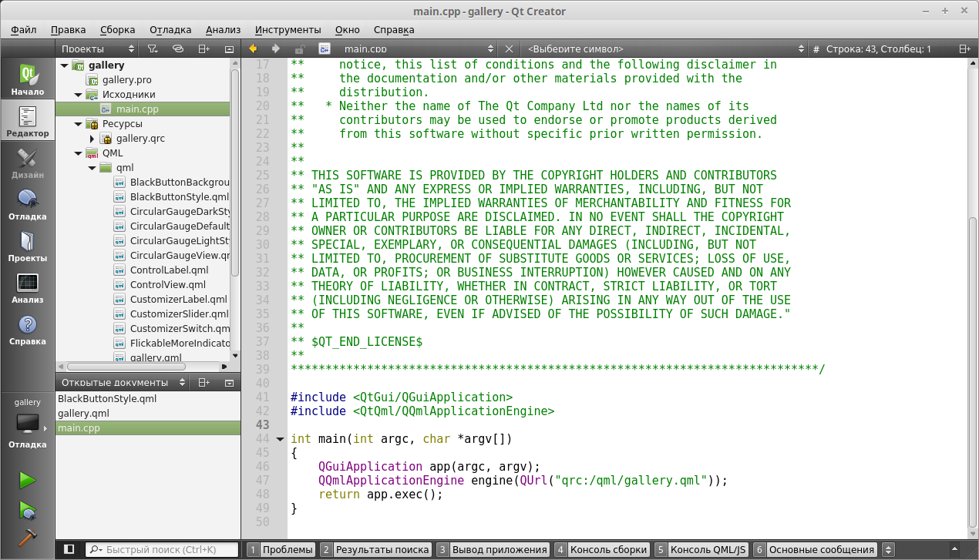Toggle the left sidebar visibility icon

(69, 550)
